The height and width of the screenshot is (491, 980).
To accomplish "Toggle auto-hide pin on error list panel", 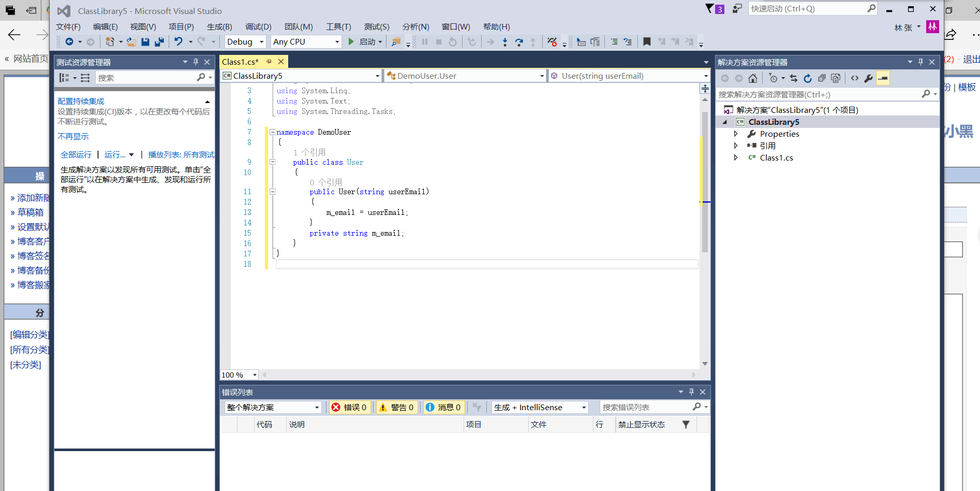I will [x=691, y=392].
